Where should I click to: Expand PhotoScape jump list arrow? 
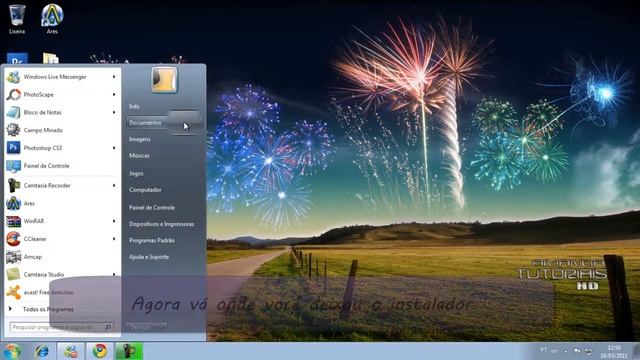coord(114,95)
